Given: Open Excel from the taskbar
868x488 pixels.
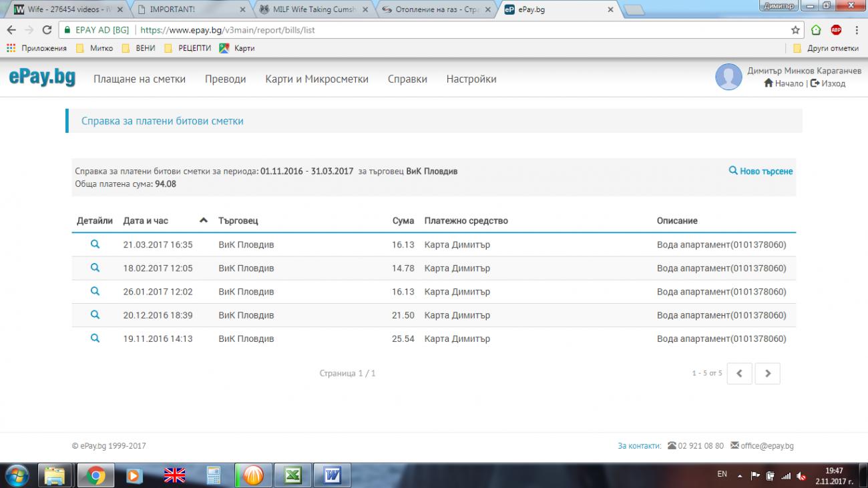Looking at the screenshot, I should coord(292,475).
